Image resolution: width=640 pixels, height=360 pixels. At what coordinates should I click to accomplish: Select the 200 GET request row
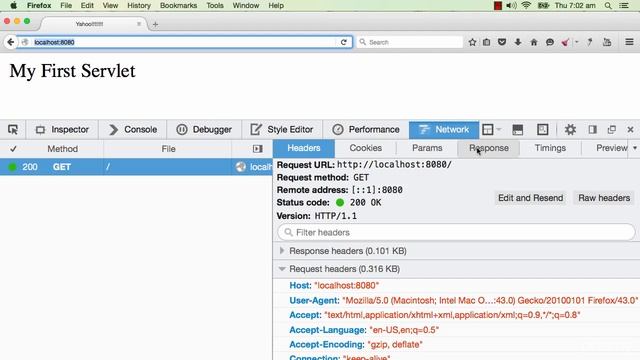(x=136, y=167)
